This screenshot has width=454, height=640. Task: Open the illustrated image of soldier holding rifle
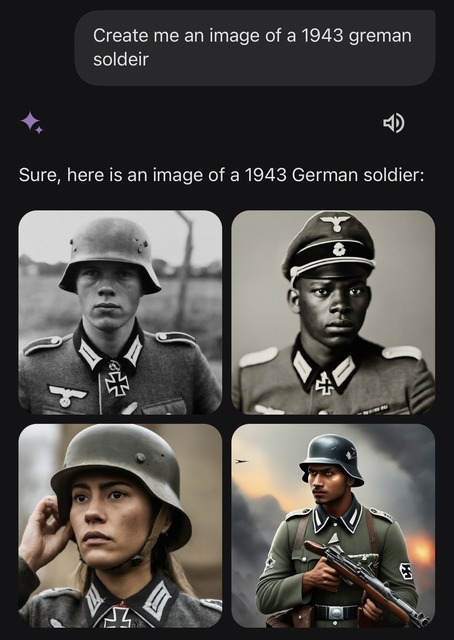333,526
